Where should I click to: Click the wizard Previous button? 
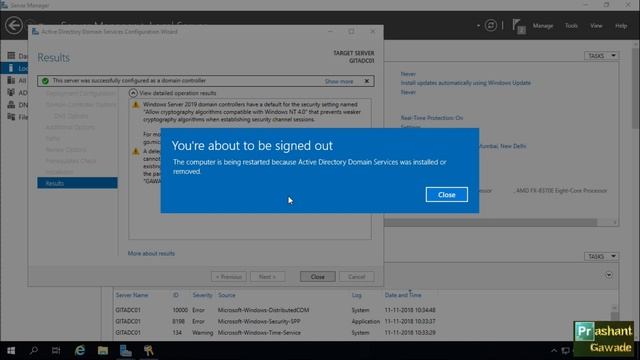(x=229, y=277)
